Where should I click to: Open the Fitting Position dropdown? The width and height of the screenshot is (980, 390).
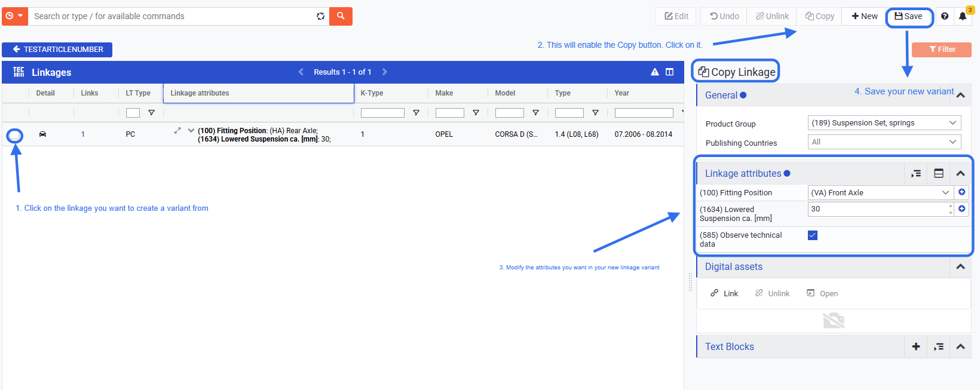pyautogui.click(x=881, y=192)
